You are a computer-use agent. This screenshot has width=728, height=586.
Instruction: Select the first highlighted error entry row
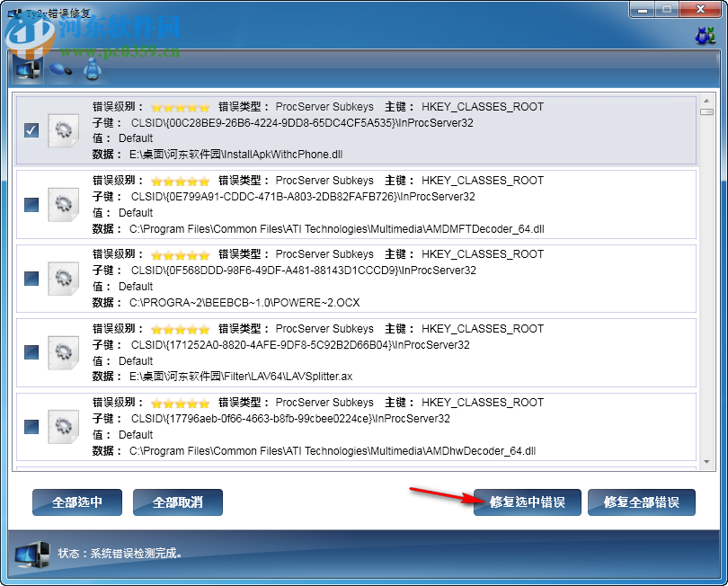[x=360, y=130]
